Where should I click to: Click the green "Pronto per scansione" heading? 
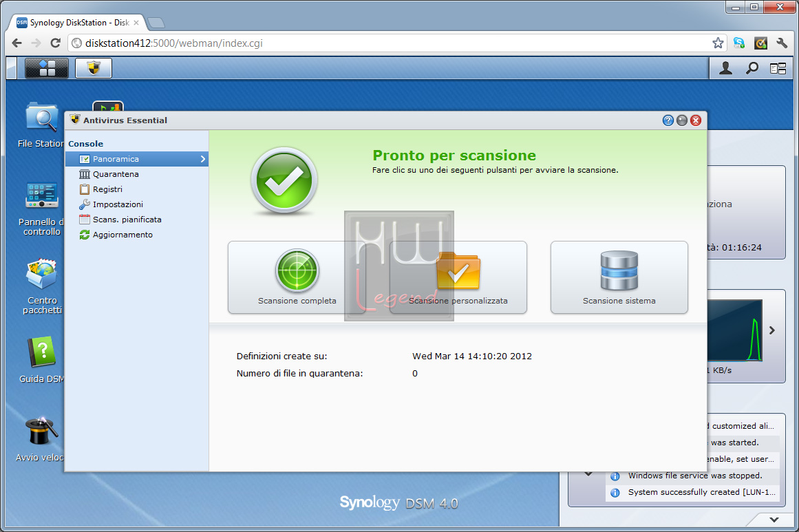(x=454, y=156)
